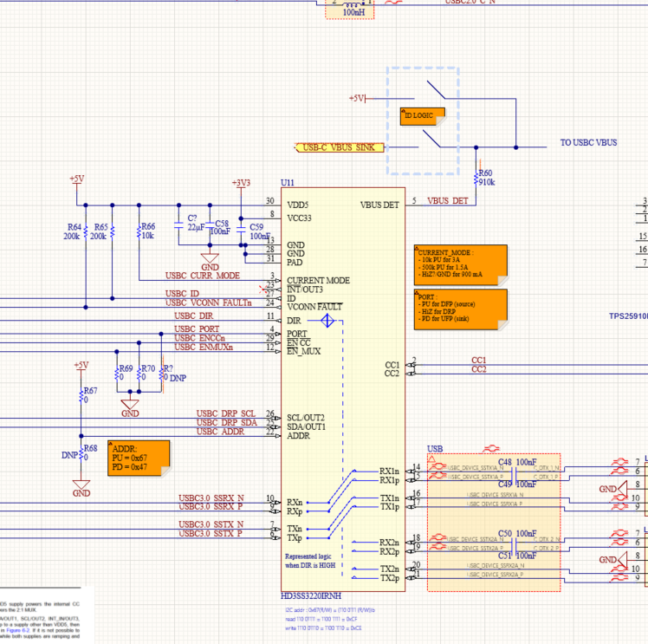Click the VBUS DET pin name in U11
This screenshot has width=648, height=644.
[379, 205]
